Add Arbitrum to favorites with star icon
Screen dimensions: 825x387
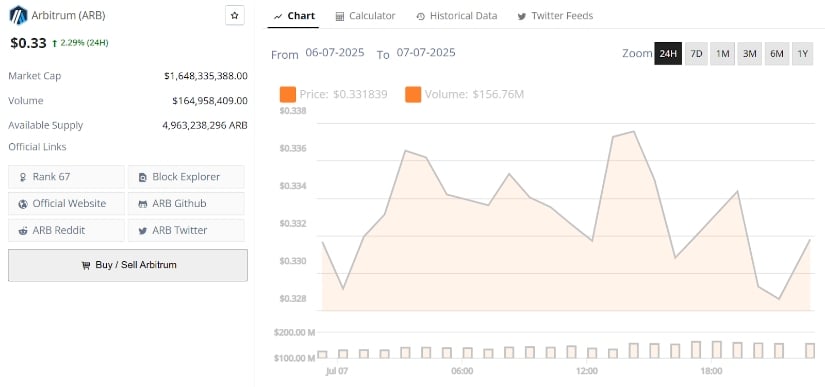[x=235, y=15]
